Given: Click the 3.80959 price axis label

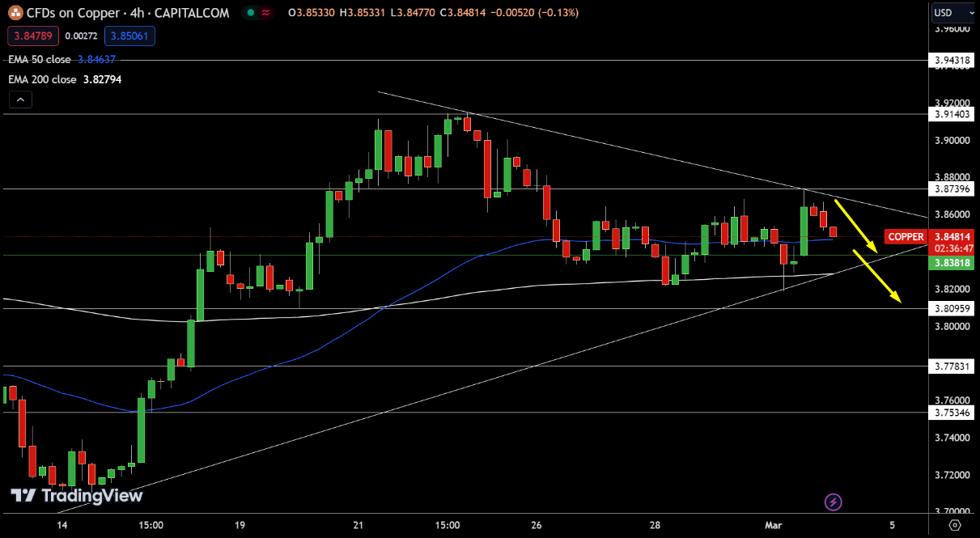Looking at the screenshot, I should pyautogui.click(x=951, y=308).
